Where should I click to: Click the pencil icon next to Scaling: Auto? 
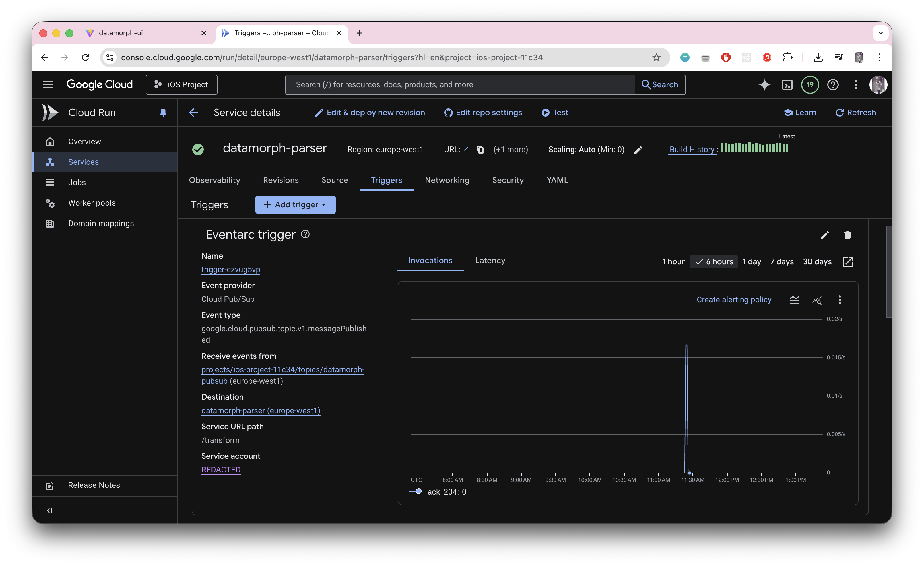coord(638,150)
